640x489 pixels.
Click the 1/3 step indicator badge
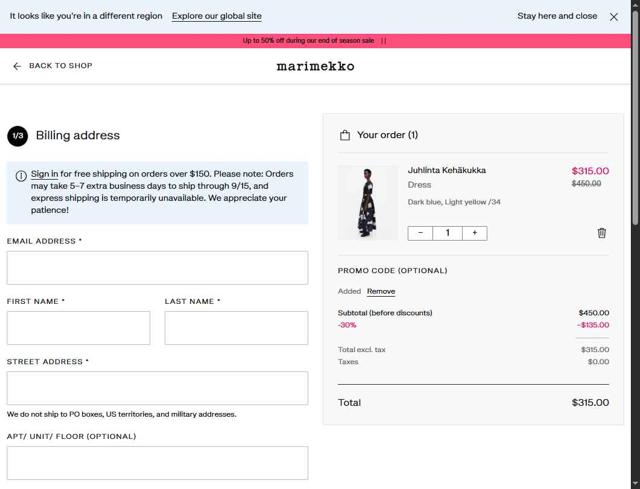pyautogui.click(x=18, y=136)
